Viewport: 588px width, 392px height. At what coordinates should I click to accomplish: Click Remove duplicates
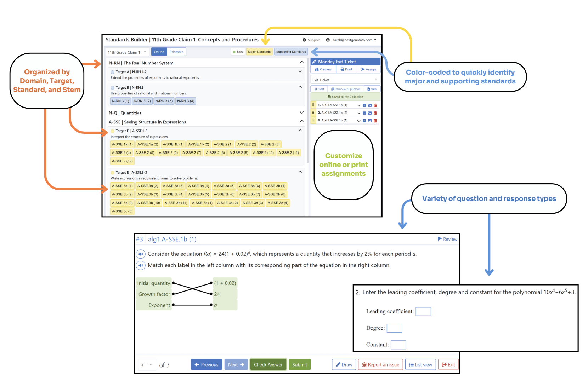coord(346,89)
